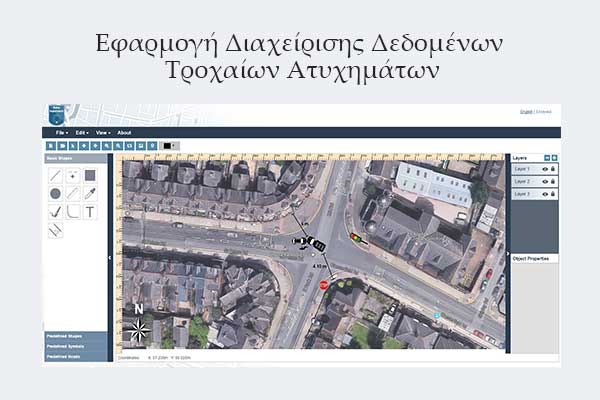
Task: Collapse left tool panel with arrow handle
Action: [x=110, y=258]
